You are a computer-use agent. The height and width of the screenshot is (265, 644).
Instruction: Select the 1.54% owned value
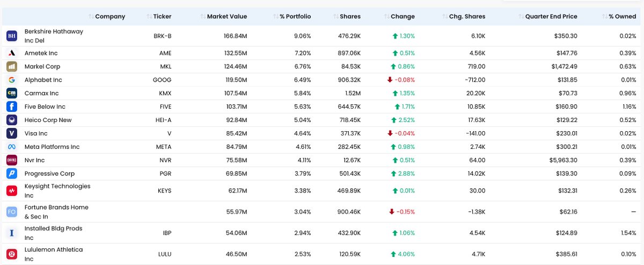click(627, 233)
